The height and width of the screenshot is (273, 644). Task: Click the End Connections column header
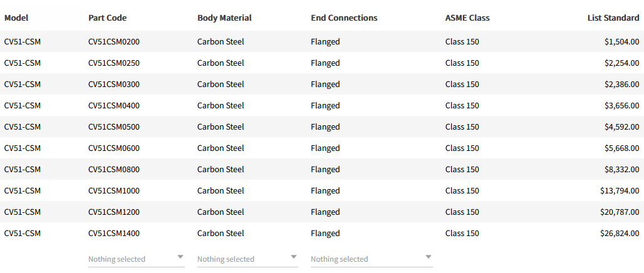[344, 18]
